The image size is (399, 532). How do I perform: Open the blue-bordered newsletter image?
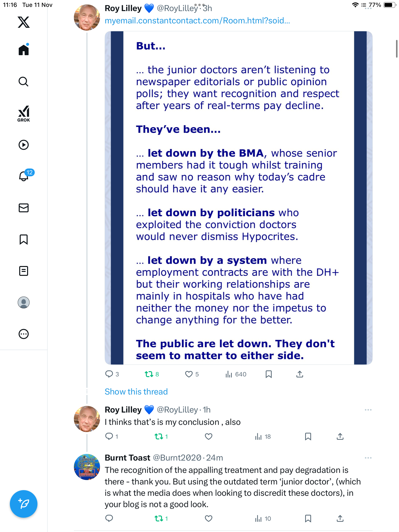coord(238,198)
